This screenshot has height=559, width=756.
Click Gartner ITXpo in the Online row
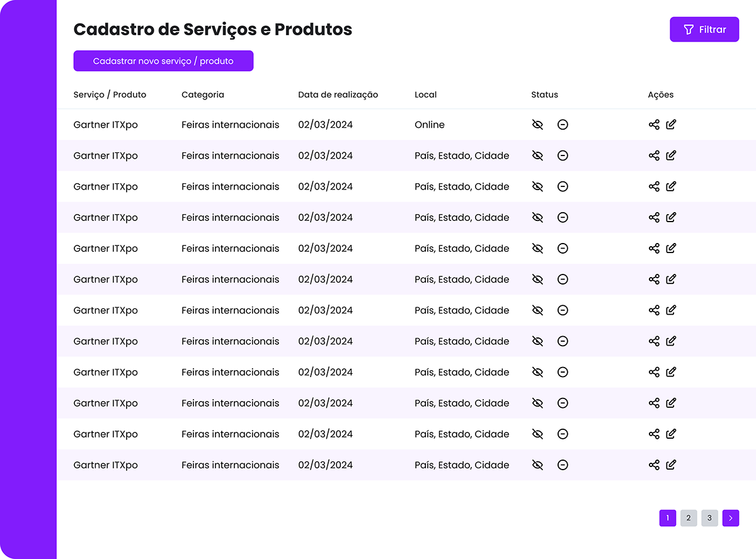(x=106, y=125)
